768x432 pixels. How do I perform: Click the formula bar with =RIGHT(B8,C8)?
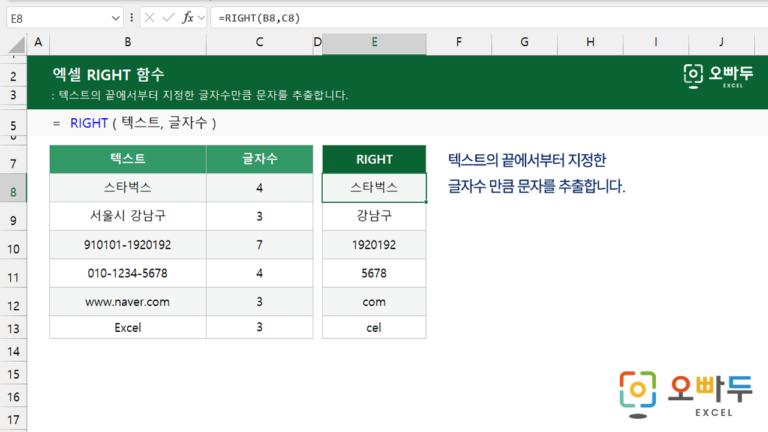[490, 18]
